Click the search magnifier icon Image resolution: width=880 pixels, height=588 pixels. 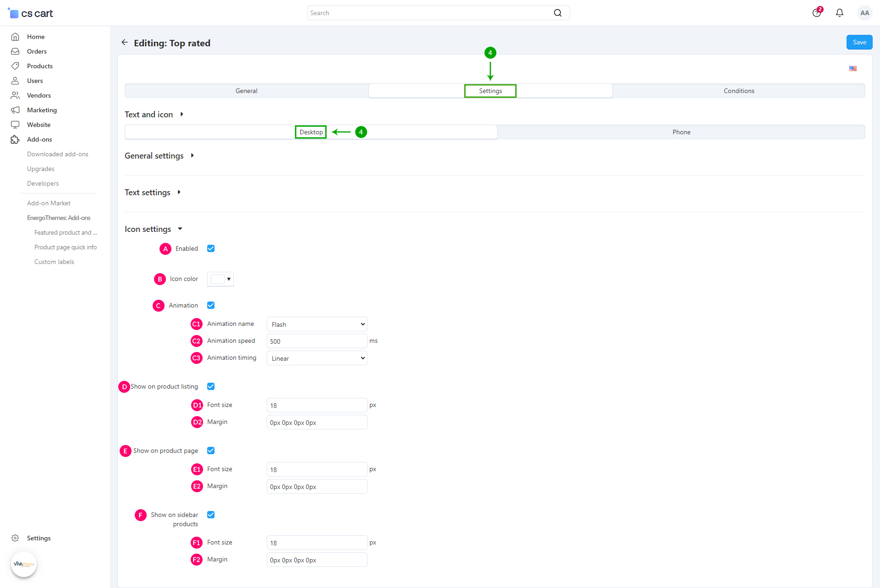(557, 13)
